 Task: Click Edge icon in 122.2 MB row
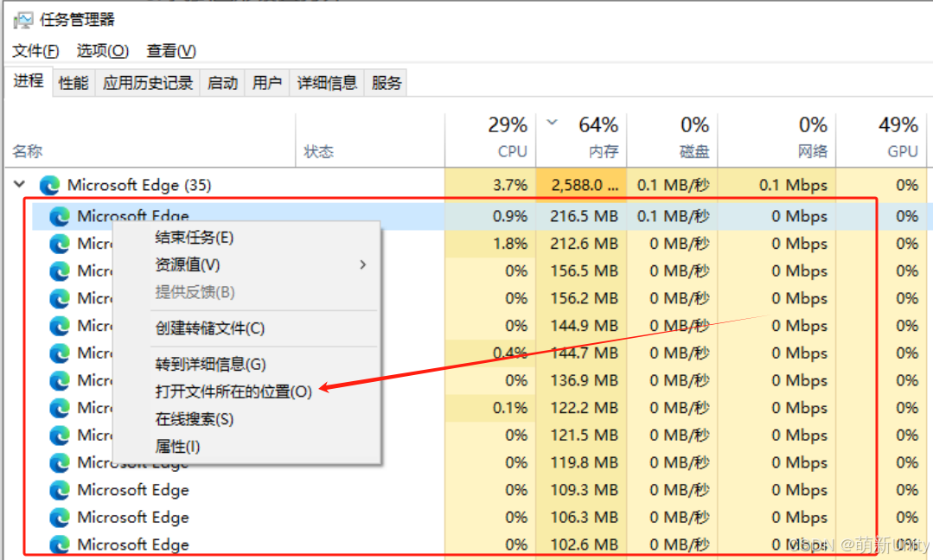tap(60, 408)
